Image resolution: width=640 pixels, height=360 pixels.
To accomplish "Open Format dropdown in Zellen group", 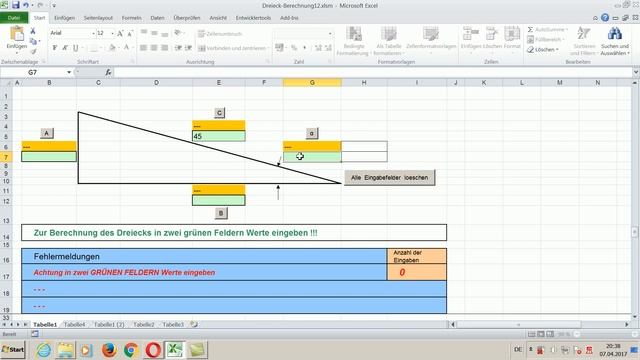I will tap(512, 38).
